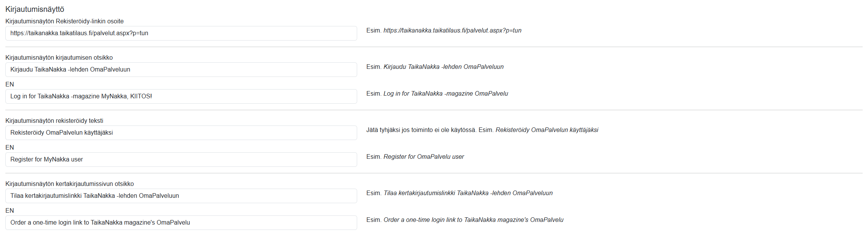Click the Kirjautumisnäyttö section heading
Image resolution: width=868 pixels, height=233 pixels.
coord(35,9)
